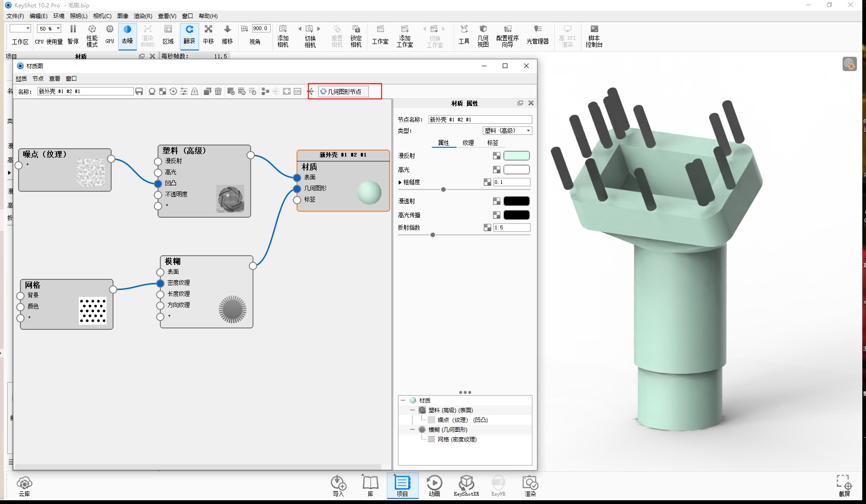
Task: Click the Render button in bottom bar
Action: [530, 485]
